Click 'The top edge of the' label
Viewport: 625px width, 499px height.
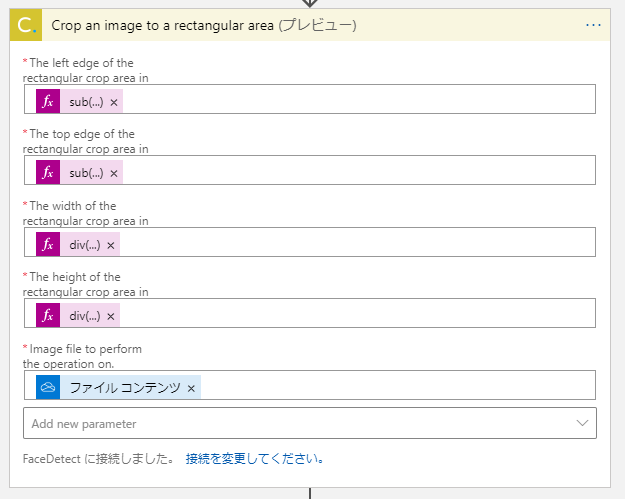82,134
